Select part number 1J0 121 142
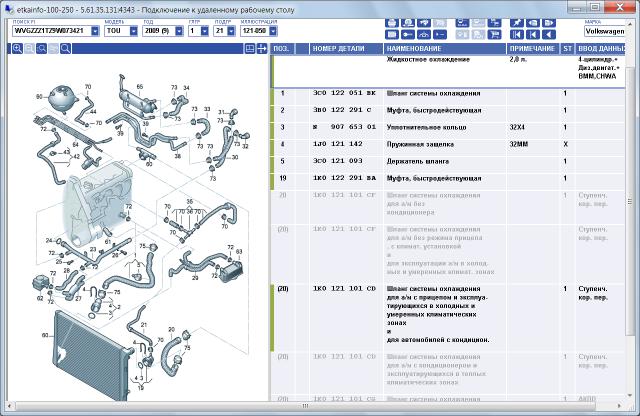 pos(338,144)
